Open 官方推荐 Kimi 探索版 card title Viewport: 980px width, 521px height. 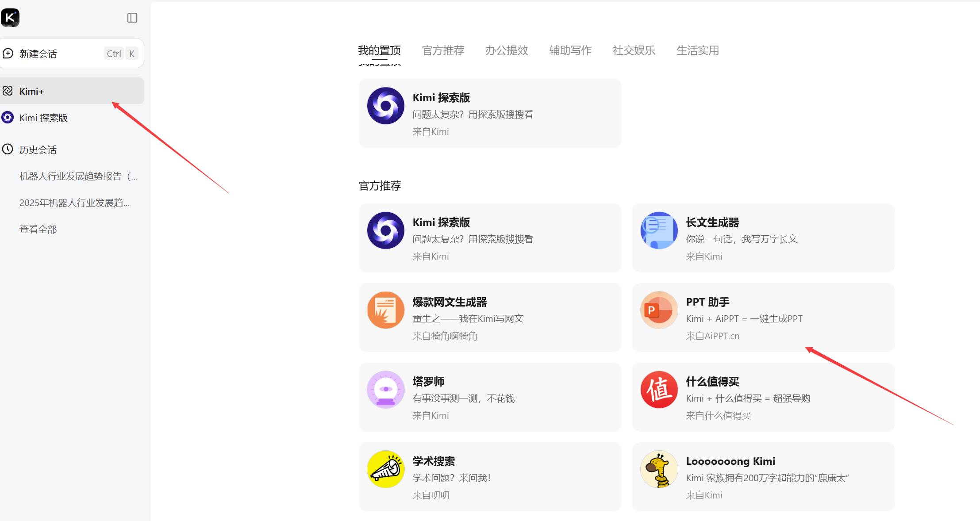coord(441,222)
